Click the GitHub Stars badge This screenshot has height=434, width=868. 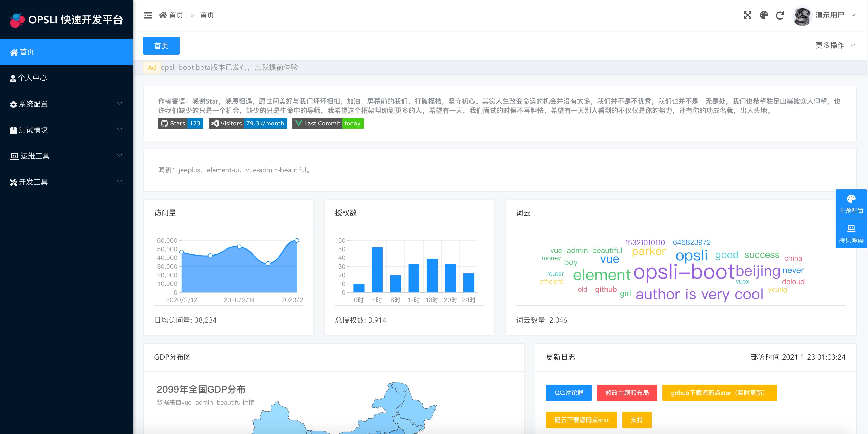coord(181,123)
